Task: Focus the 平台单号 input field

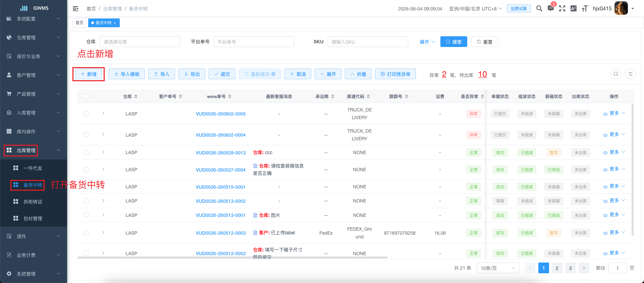Action: [x=254, y=42]
